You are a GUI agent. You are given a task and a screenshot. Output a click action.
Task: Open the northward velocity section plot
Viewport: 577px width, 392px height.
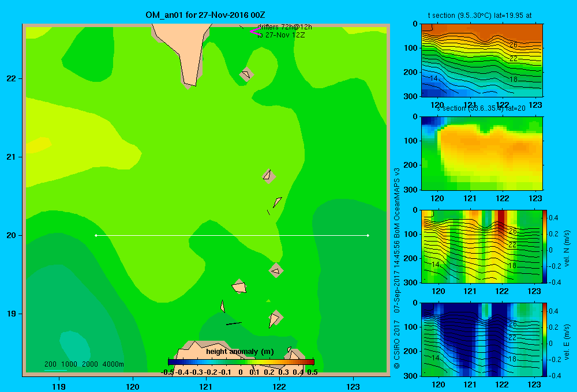click(x=482, y=246)
